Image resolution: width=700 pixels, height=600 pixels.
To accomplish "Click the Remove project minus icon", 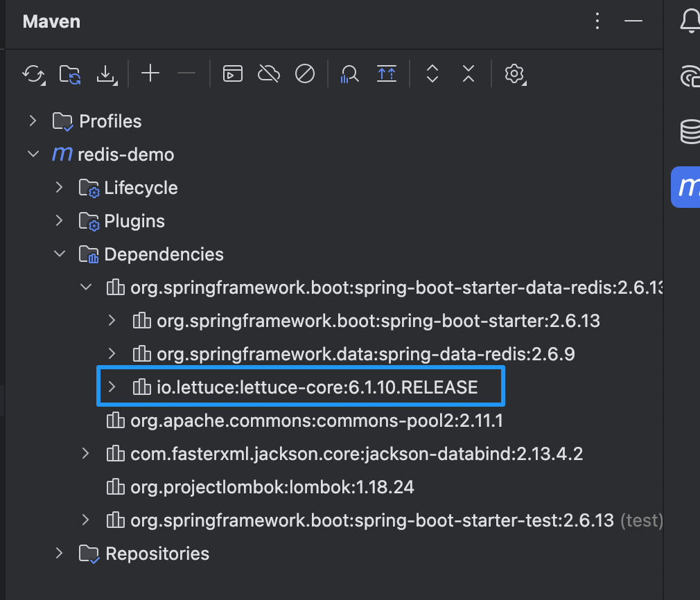I will (x=186, y=73).
